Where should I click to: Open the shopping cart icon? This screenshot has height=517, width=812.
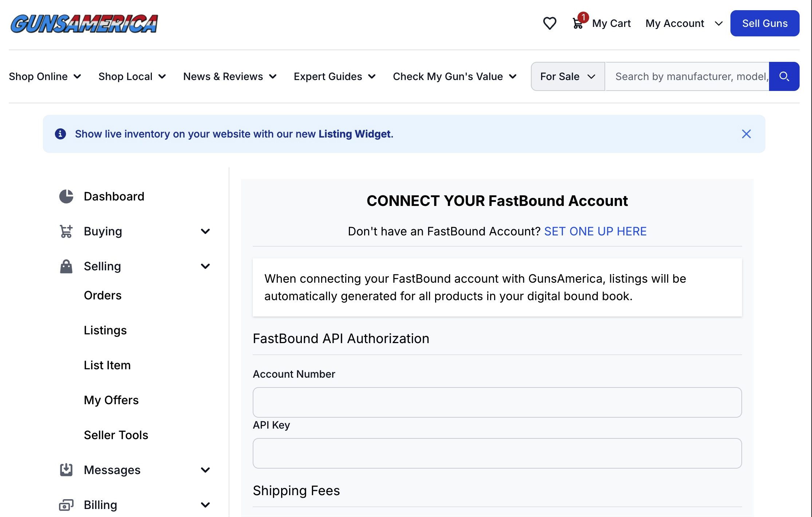point(578,23)
